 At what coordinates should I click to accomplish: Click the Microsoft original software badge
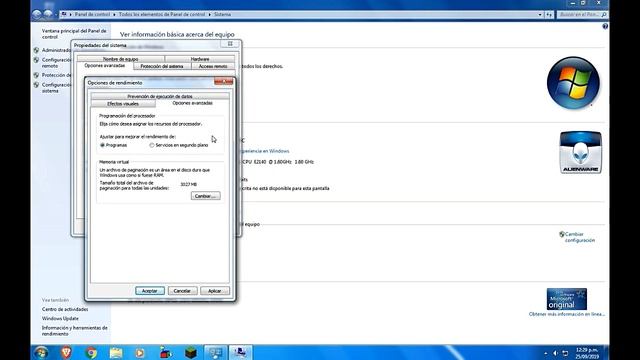click(567, 299)
